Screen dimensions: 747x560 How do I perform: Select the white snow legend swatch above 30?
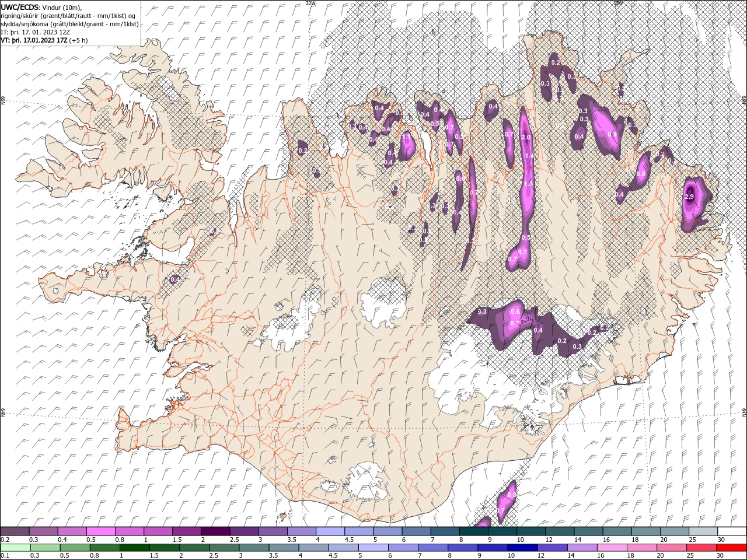pyautogui.click(x=732, y=531)
